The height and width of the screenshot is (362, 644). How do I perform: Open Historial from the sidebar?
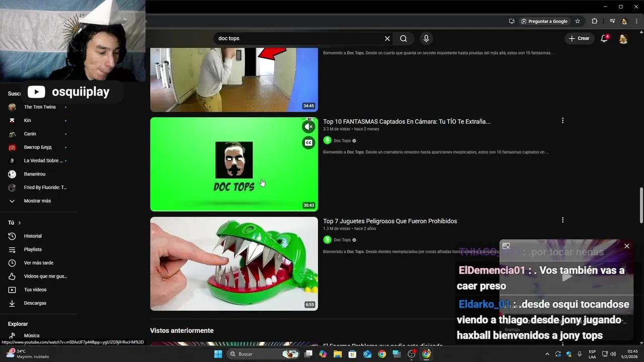32,236
